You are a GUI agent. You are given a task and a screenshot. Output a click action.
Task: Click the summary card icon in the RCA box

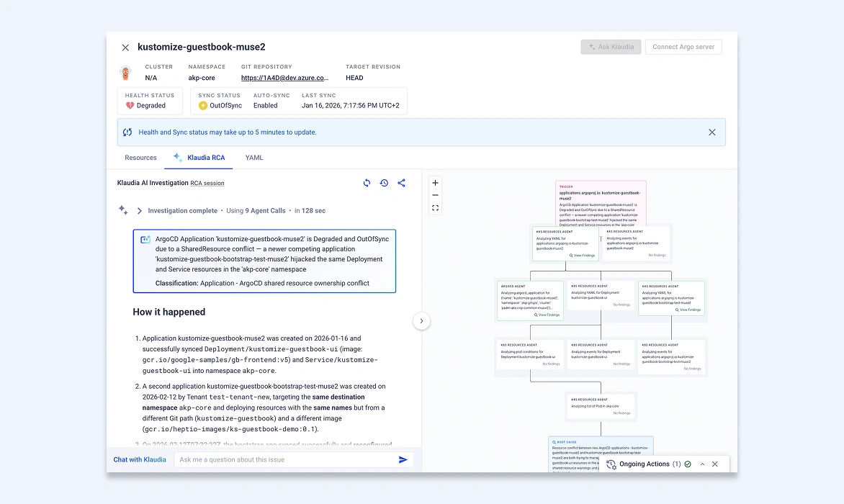pos(145,239)
